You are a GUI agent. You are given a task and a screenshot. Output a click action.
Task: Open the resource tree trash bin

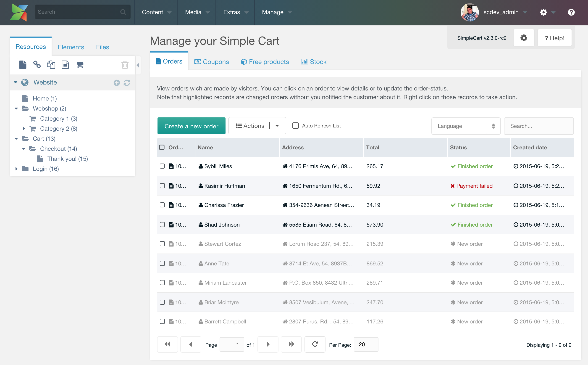(125, 65)
